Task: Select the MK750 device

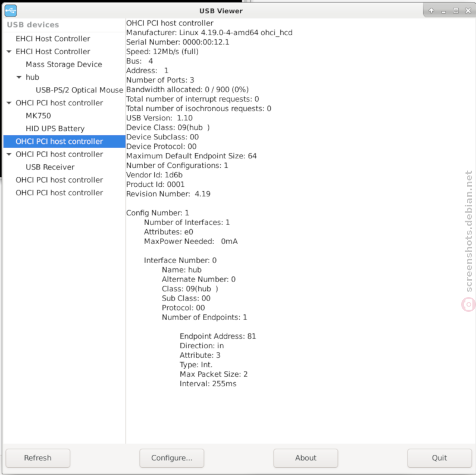Action: 38,115
